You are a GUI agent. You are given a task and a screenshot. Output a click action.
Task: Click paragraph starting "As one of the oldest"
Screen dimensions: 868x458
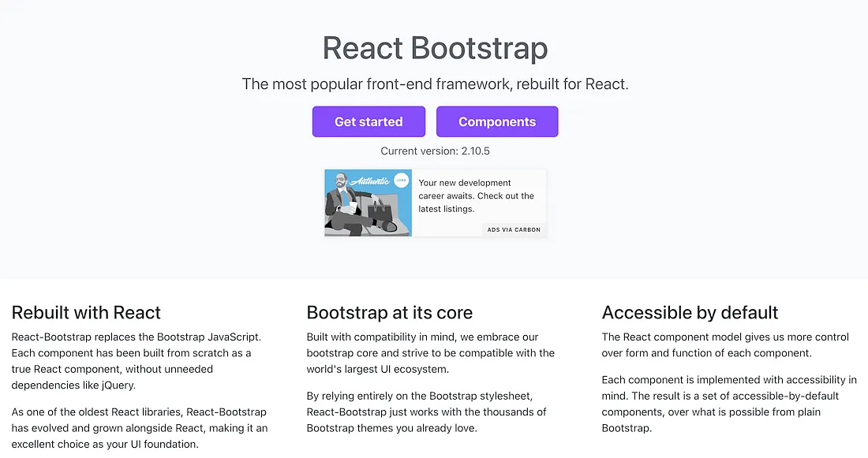(x=139, y=428)
